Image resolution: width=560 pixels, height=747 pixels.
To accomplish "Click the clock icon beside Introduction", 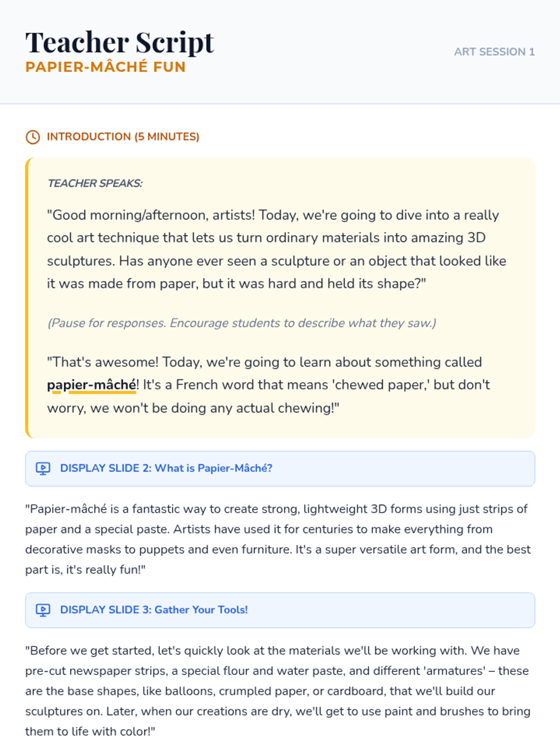I will pos(33,137).
